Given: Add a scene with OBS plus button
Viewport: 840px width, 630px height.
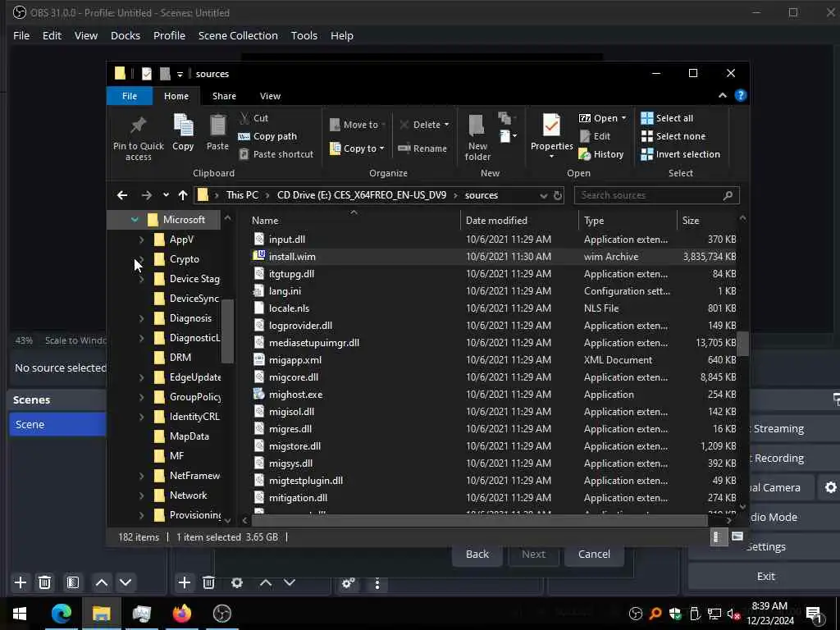Looking at the screenshot, I should [21, 582].
